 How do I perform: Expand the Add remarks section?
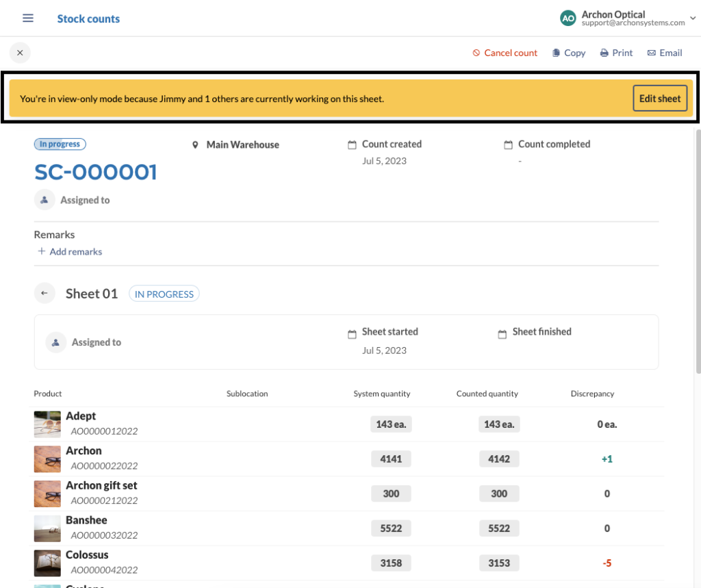69,252
